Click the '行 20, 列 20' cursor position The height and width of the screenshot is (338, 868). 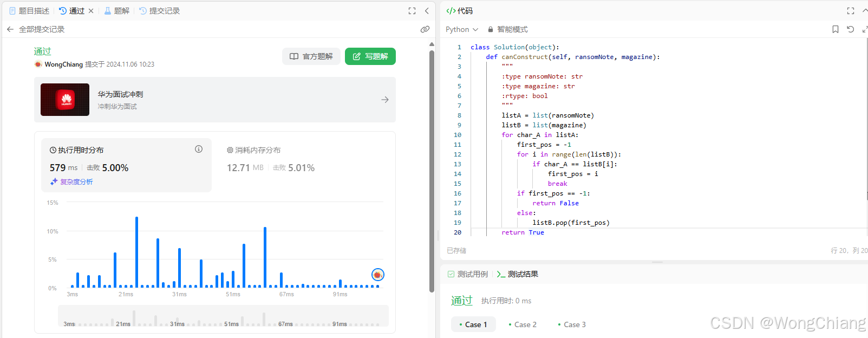click(849, 251)
